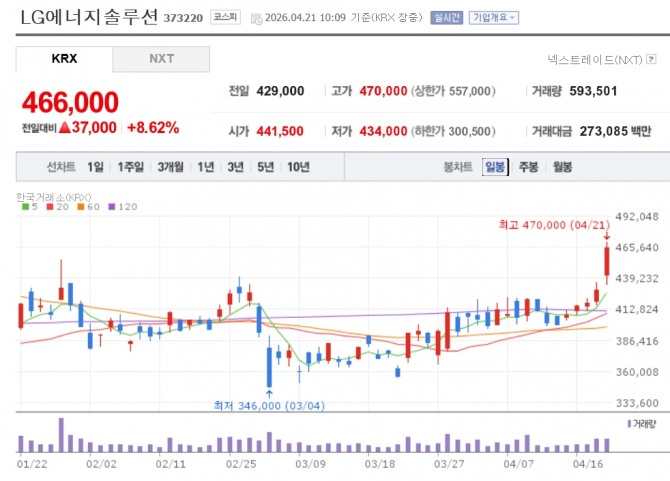Image resolution: width=670 pixels, height=481 pixels.
Task: Click the green 5-day moving average legend
Action: (30, 207)
